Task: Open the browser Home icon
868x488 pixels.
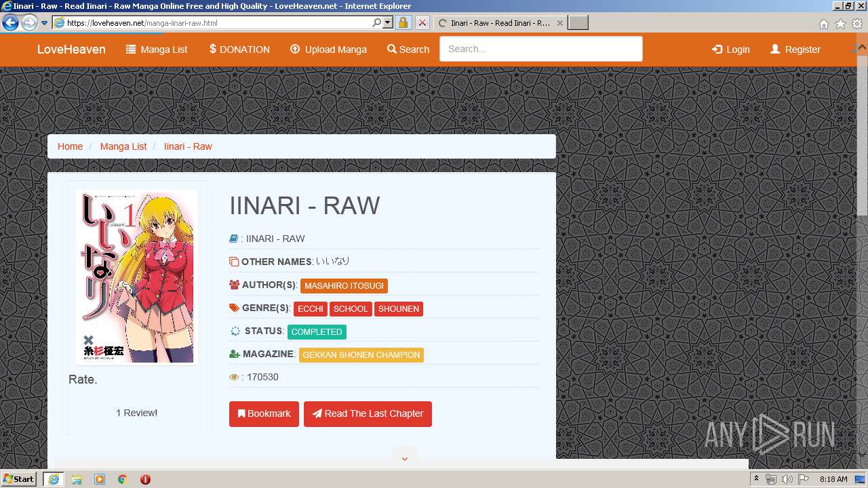Action: tap(823, 24)
